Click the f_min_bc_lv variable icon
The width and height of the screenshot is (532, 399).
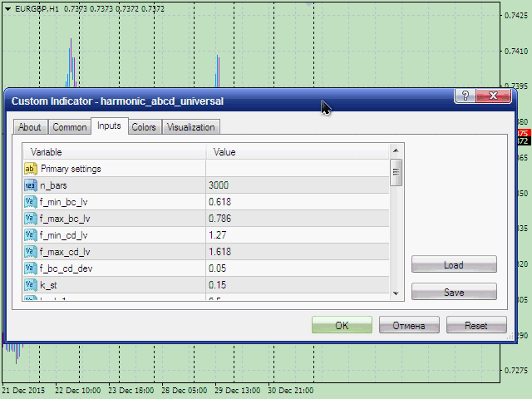click(x=31, y=202)
